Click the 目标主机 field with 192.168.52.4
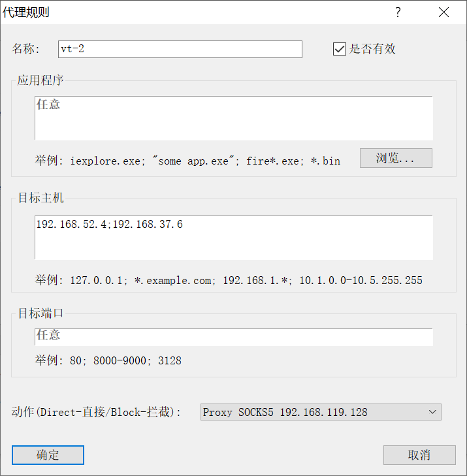Image resolution: width=467 pixels, height=476 pixels. 234,238
